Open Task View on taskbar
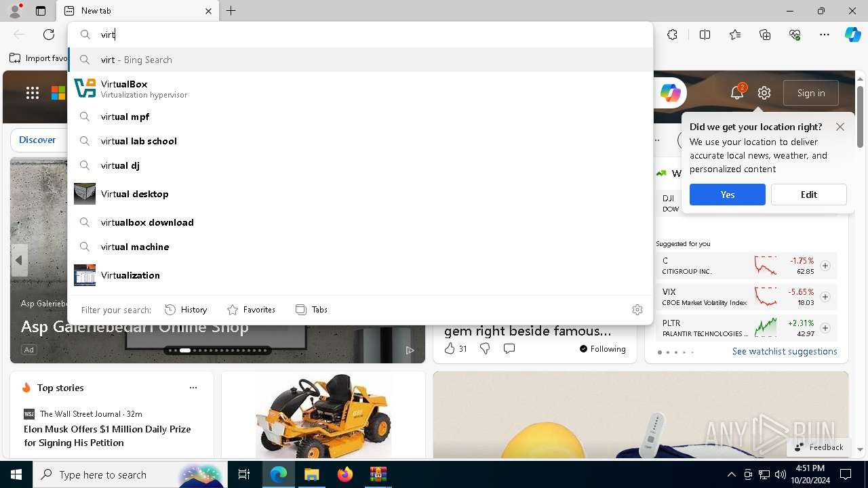868x488 pixels. point(244,474)
